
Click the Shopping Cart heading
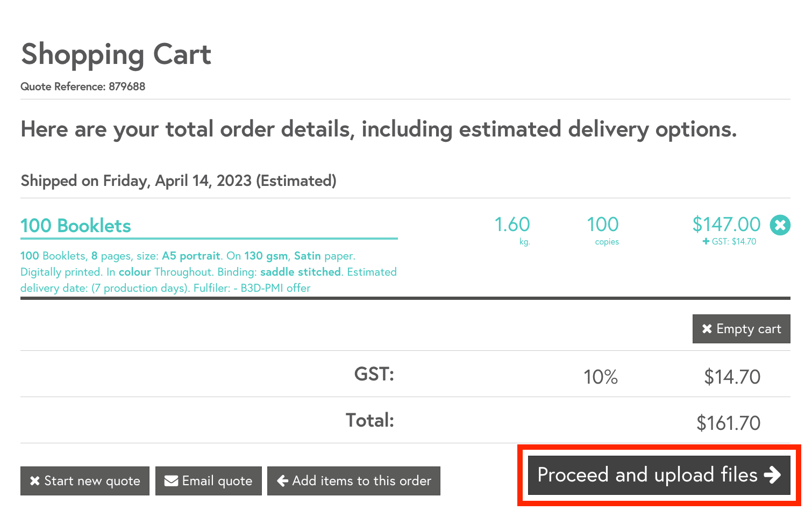(x=116, y=55)
